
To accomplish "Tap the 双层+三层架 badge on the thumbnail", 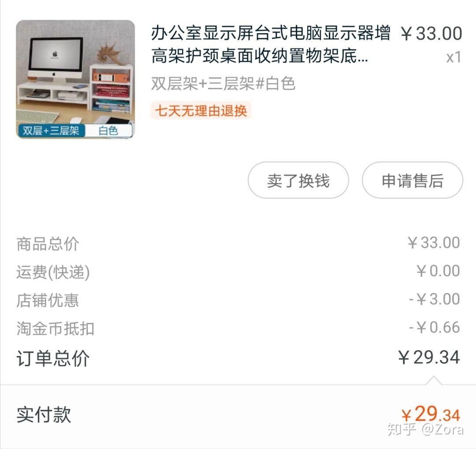I will pos(51,131).
